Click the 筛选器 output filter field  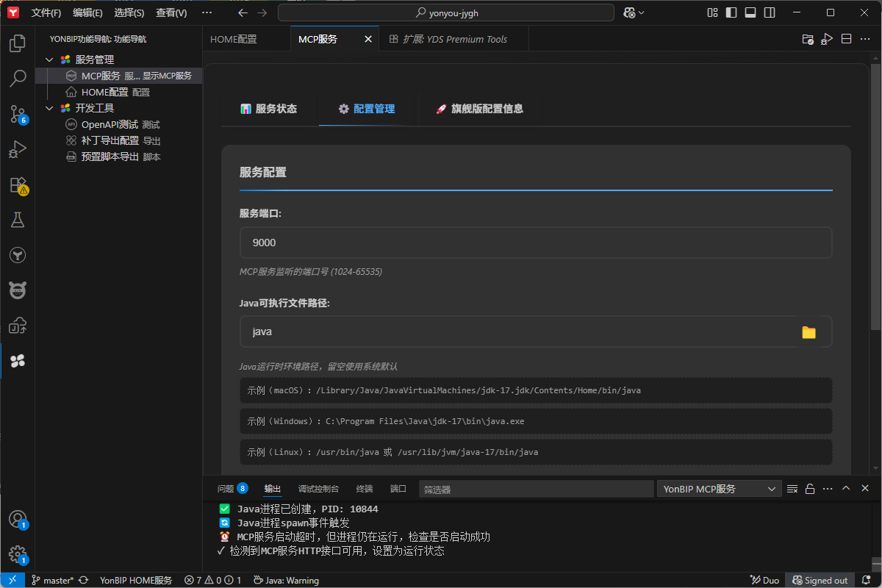tap(536, 489)
